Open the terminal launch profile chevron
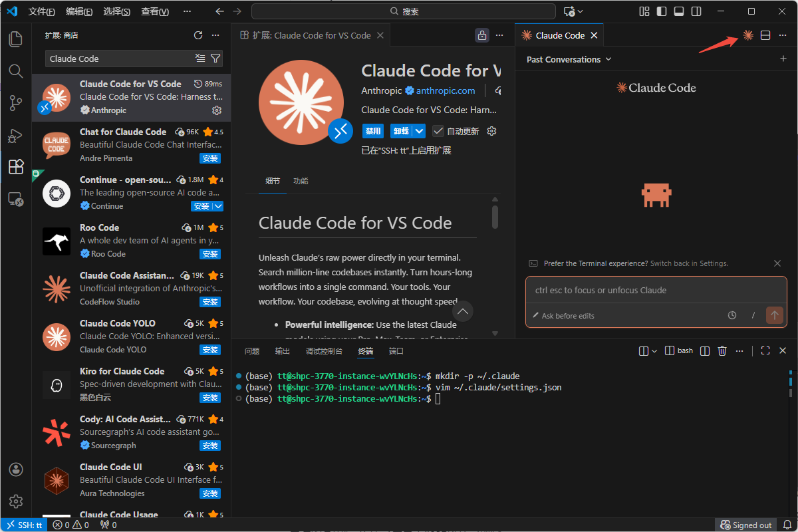This screenshot has height=532, width=798. point(654,350)
